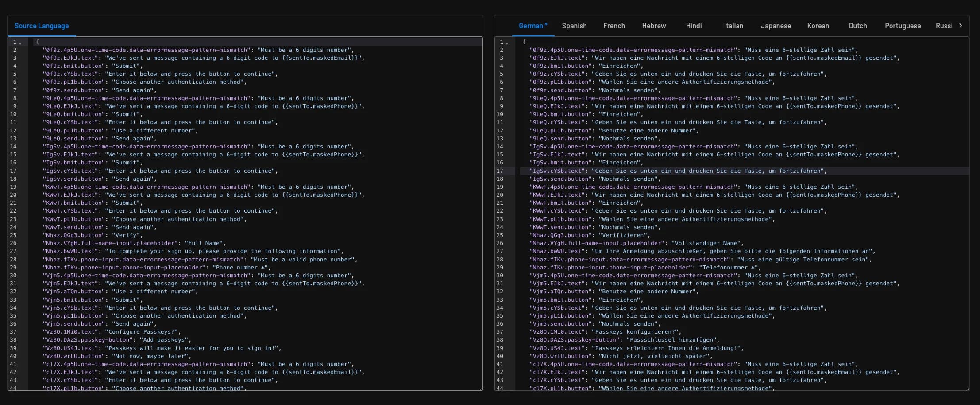Collapse the root object in the German editor

pyautogui.click(x=507, y=42)
